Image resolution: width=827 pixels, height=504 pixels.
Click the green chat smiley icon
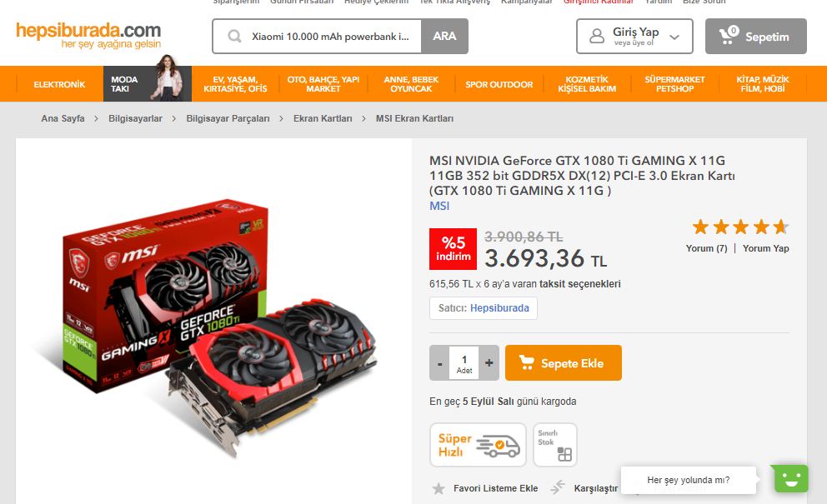tap(790, 479)
